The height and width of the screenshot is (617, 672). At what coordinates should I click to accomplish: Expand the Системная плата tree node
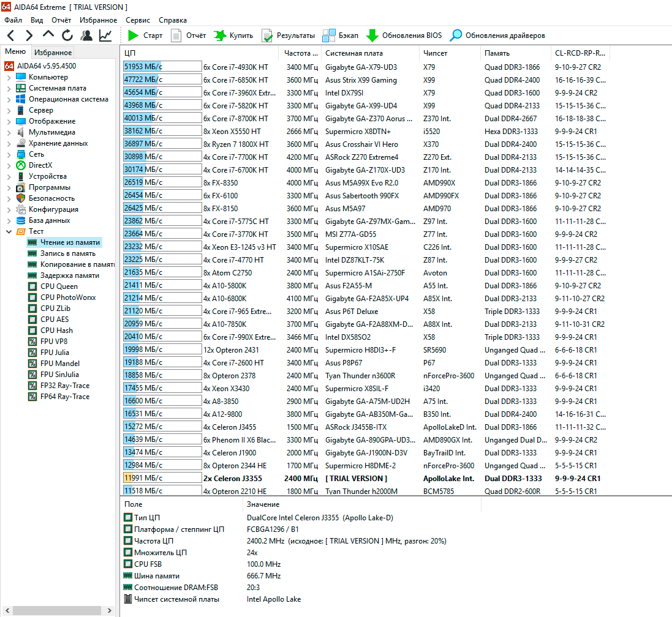pos(9,88)
